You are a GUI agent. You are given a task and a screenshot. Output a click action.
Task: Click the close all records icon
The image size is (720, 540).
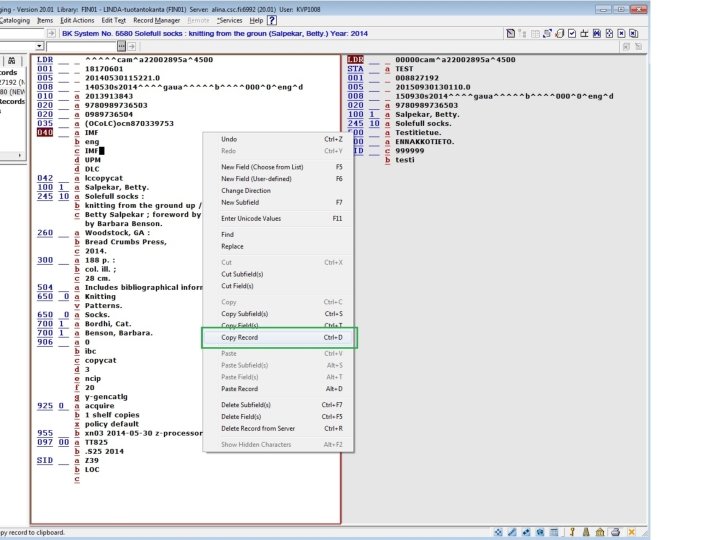(634, 34)
